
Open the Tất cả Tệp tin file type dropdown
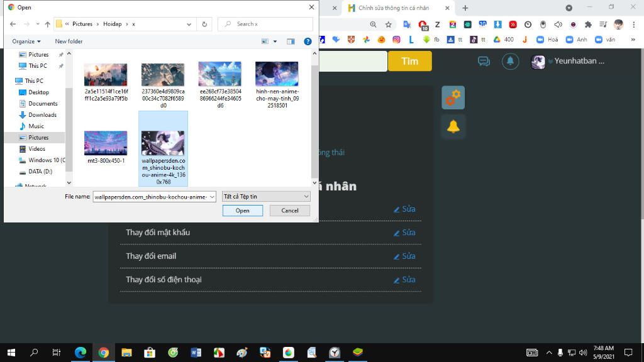266,197
